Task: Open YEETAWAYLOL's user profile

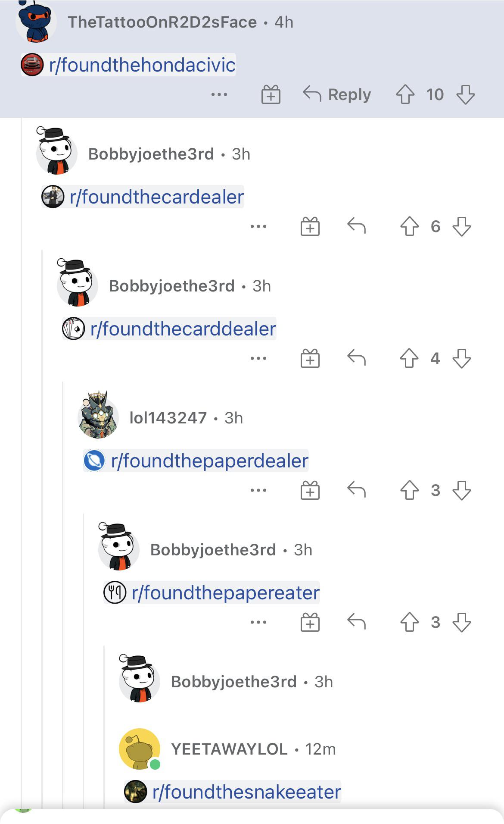Action: tap(229, 749)
